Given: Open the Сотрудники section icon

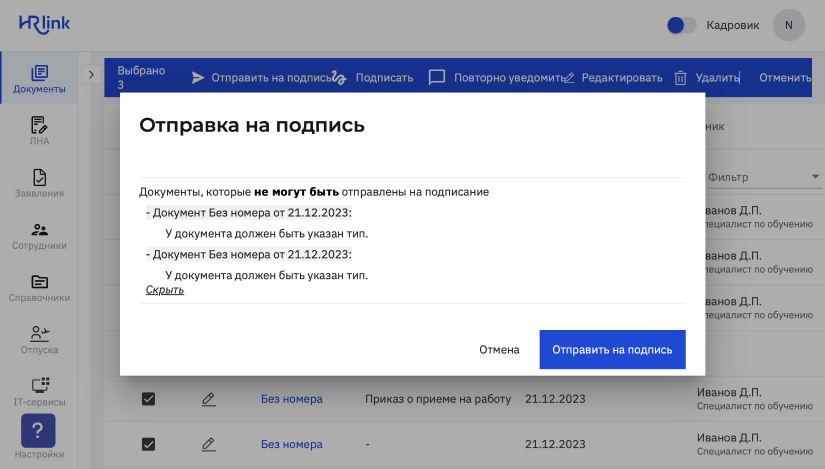Looking at the screenshot, I should [x=39, y=235].
